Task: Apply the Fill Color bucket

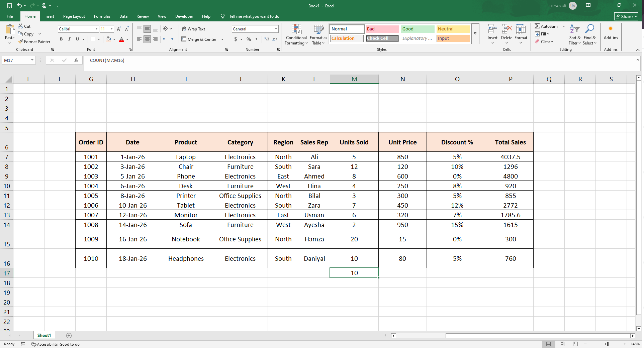Action: tap(108, 39)
